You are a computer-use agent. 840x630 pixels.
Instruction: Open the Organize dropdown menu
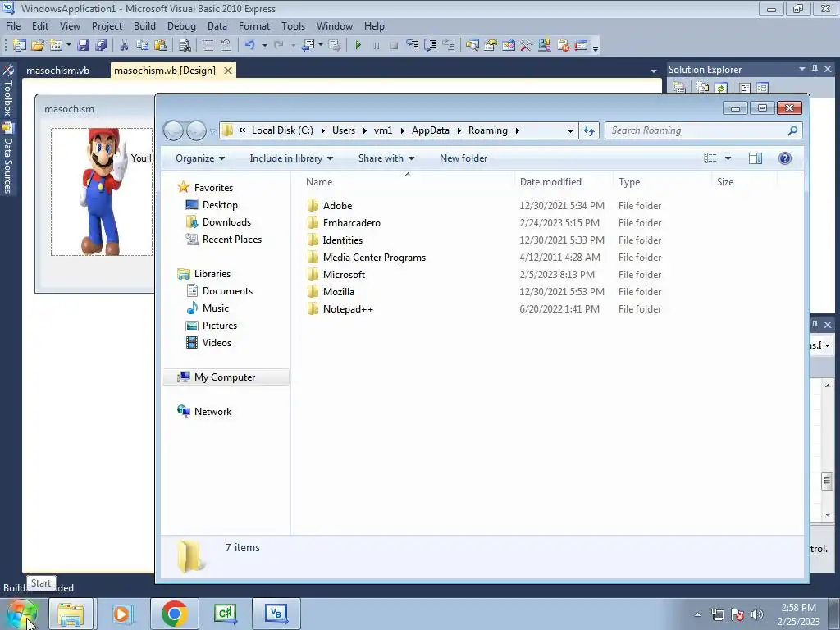click(x=200, y=158)
